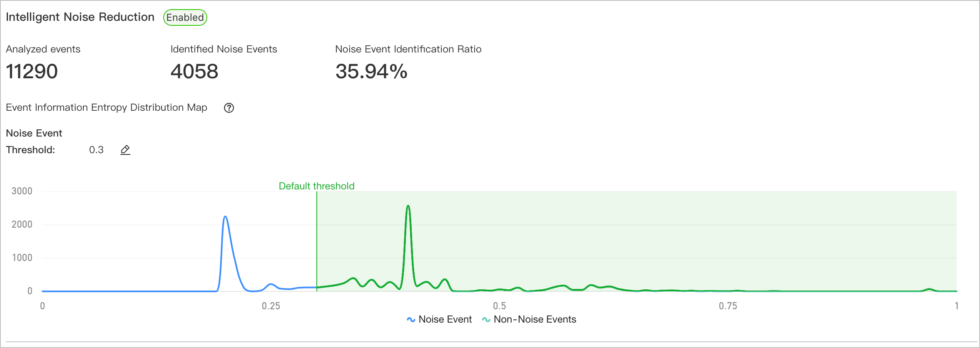This screenshot has height=348, width=980.
Task: Click the Noise Event legend label
Action: pyautogui.click(x=445, y=319)
